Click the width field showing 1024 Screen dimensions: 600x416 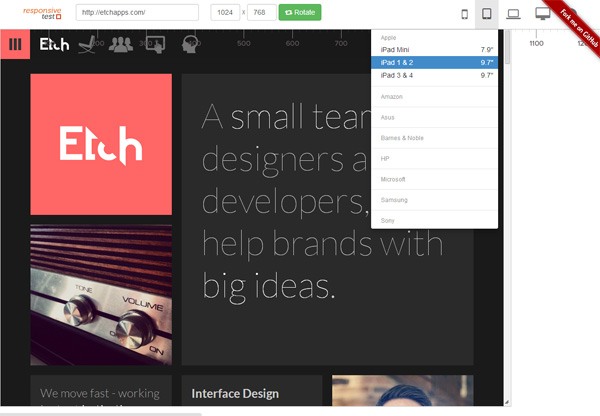point(225,13)
